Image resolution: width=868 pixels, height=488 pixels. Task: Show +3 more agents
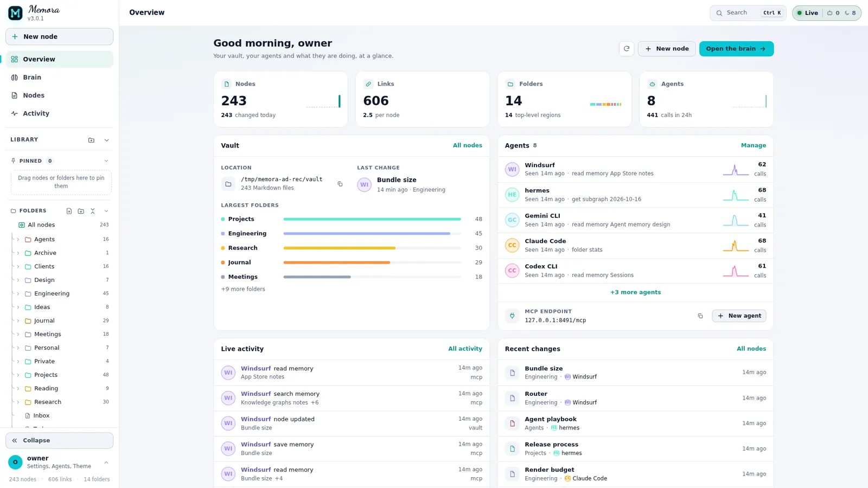pos(635,292)
